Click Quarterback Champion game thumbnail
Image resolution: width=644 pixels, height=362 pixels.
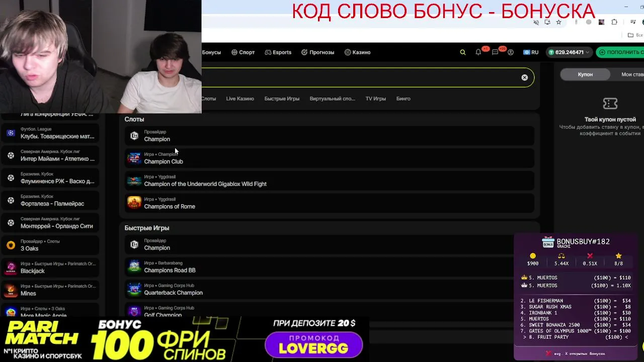coord(134,289)
